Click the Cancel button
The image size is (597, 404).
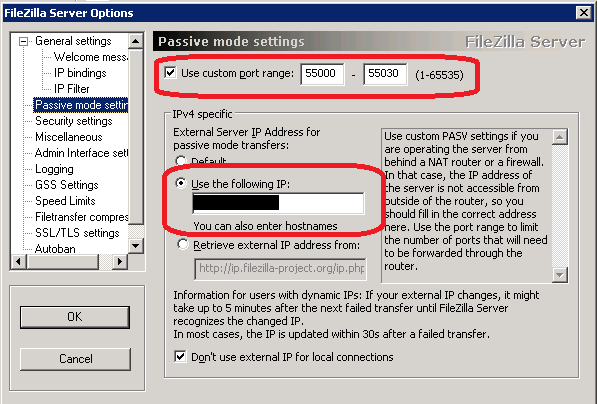tap(75, 359)
